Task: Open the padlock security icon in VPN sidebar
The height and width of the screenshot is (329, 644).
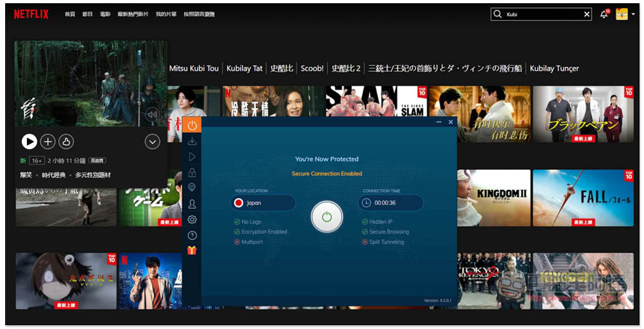Action: 192,173
